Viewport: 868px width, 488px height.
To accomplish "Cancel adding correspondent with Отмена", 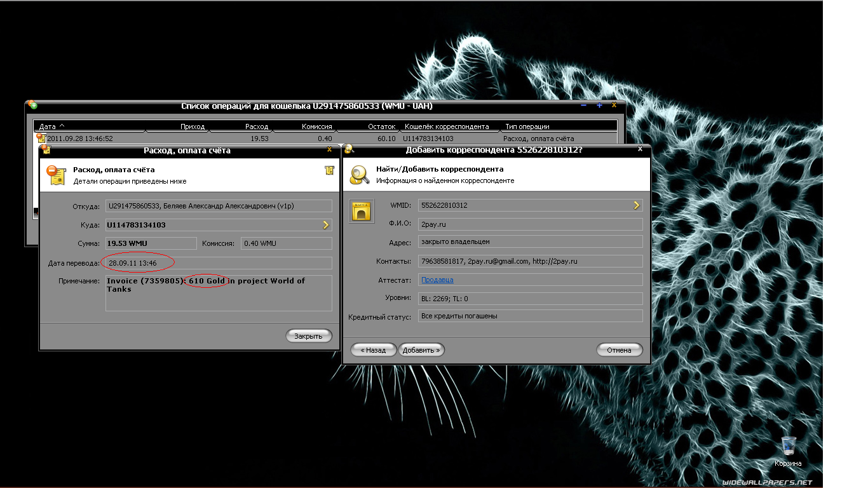I will 619,350.
